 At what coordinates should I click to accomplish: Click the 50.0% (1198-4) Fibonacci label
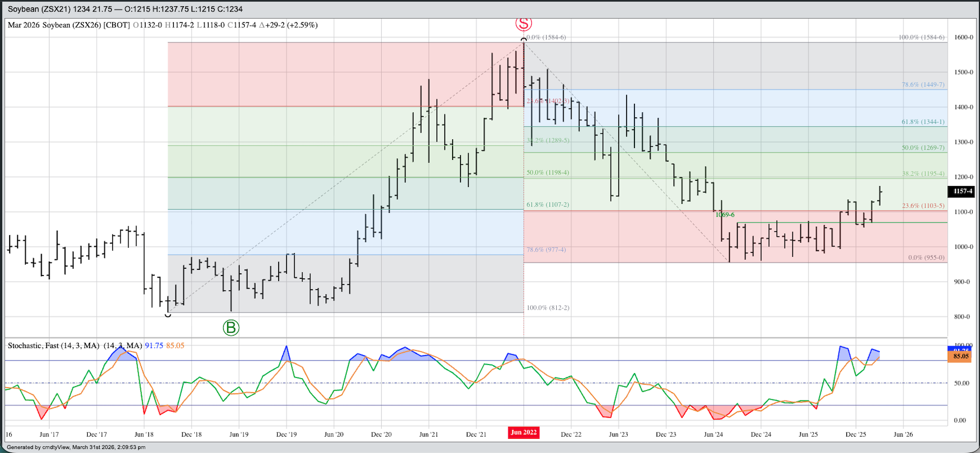[x=548, y=172]
